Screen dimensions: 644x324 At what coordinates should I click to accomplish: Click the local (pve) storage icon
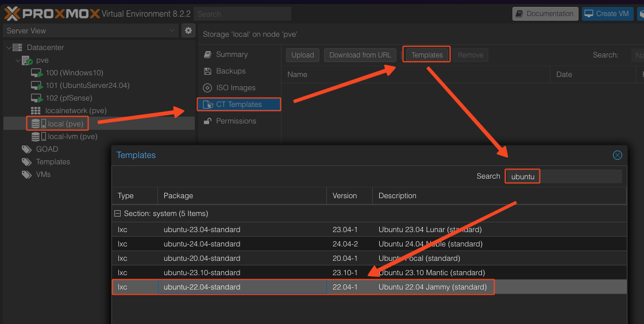tap(38, 124)
